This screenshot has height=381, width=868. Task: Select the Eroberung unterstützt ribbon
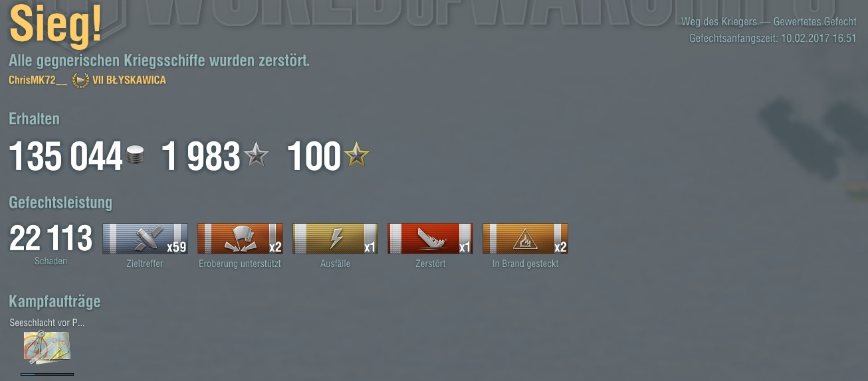(240, 239)
